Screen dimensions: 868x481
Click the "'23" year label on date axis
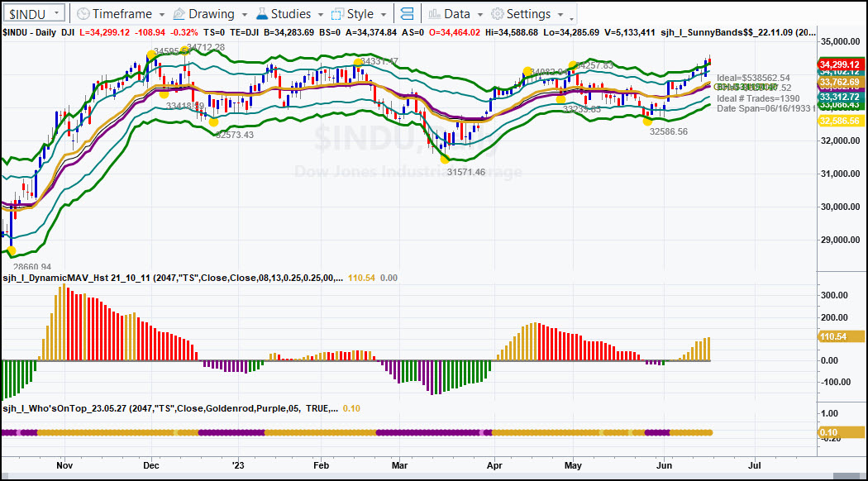tap(238, 465)
